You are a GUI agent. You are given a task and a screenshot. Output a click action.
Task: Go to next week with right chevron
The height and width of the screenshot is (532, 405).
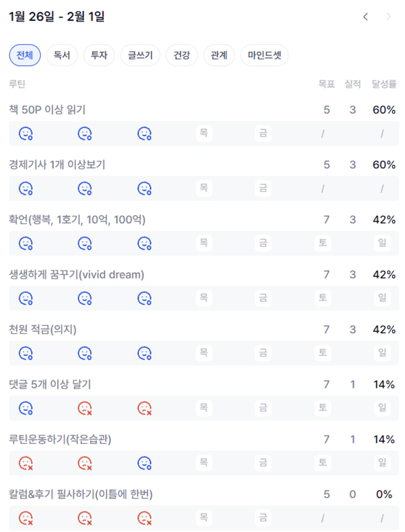pyautogui.click(x=389, y=17)
